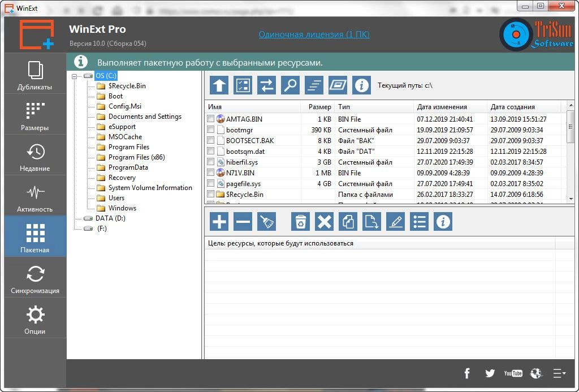Click the blue info icon in the banner
The image size is (579, 392).
[x=80, y=62]
